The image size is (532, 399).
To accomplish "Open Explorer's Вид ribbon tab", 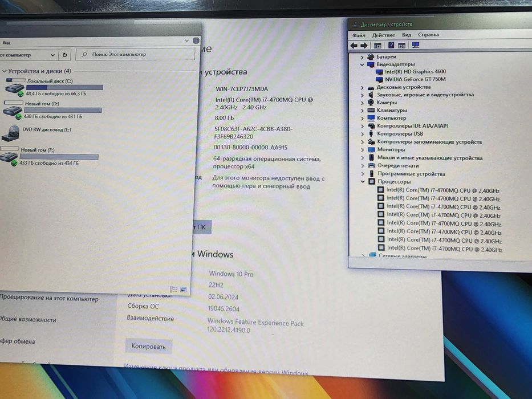I will click(6, 43).
